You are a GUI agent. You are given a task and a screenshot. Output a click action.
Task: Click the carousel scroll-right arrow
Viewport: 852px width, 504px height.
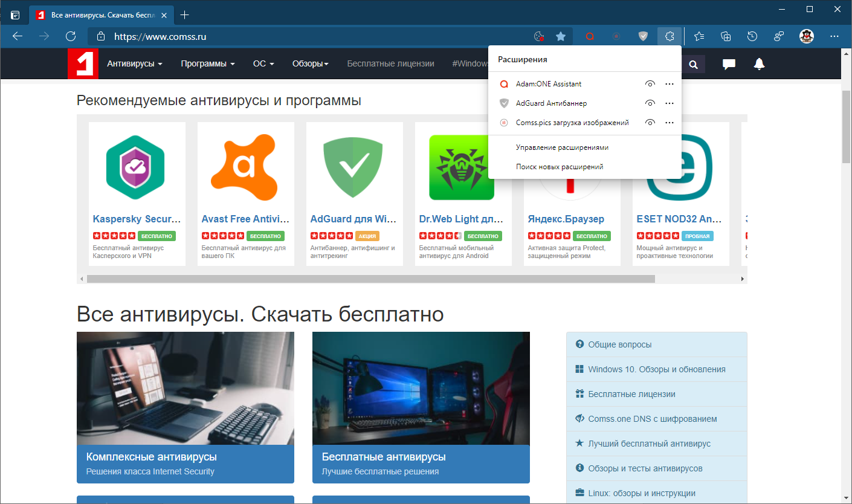pos(743,279)
